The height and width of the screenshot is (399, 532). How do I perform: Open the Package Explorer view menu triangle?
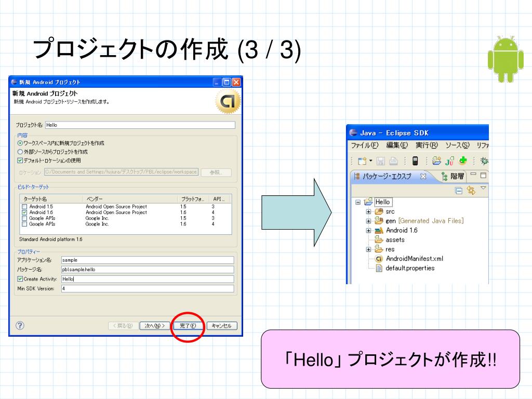[484, 188]
